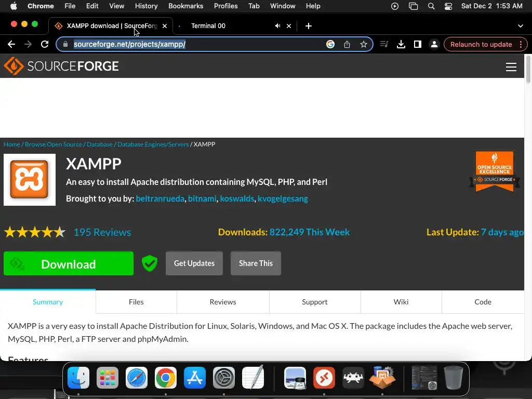Image resolution: width=532 pixels, height=399 pixels.
Task: Mute the Terminal 00 tab audio icon
Action: (x=277, y=26)
